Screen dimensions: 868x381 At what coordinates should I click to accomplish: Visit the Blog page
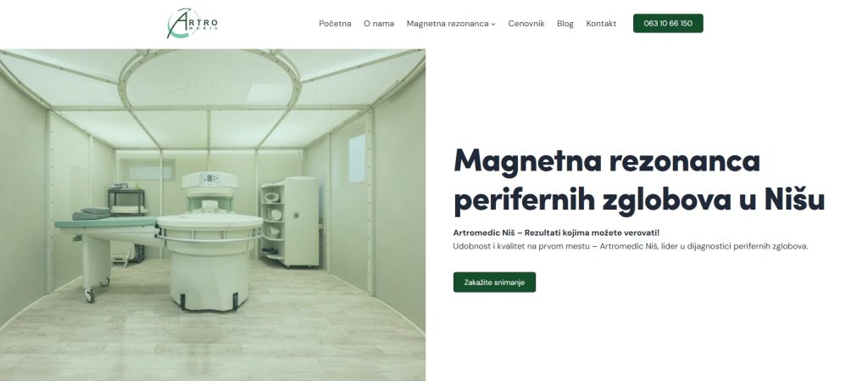[x=565, y=23]
